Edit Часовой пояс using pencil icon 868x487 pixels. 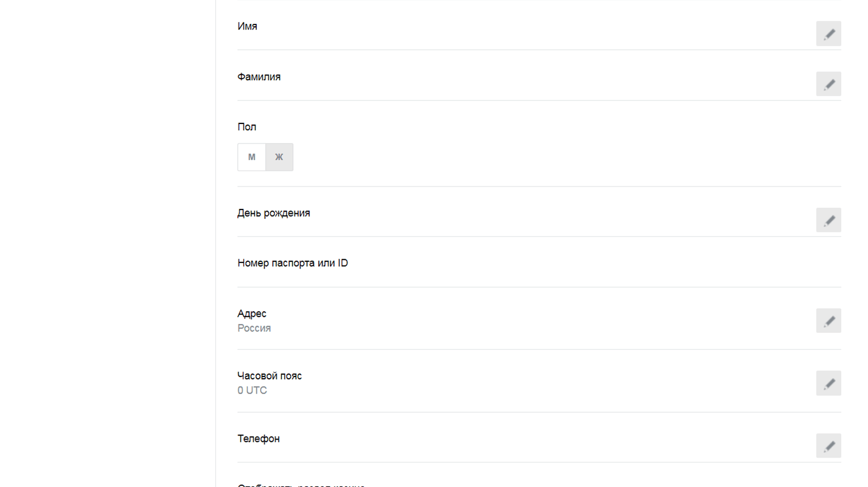pos(828,384)
